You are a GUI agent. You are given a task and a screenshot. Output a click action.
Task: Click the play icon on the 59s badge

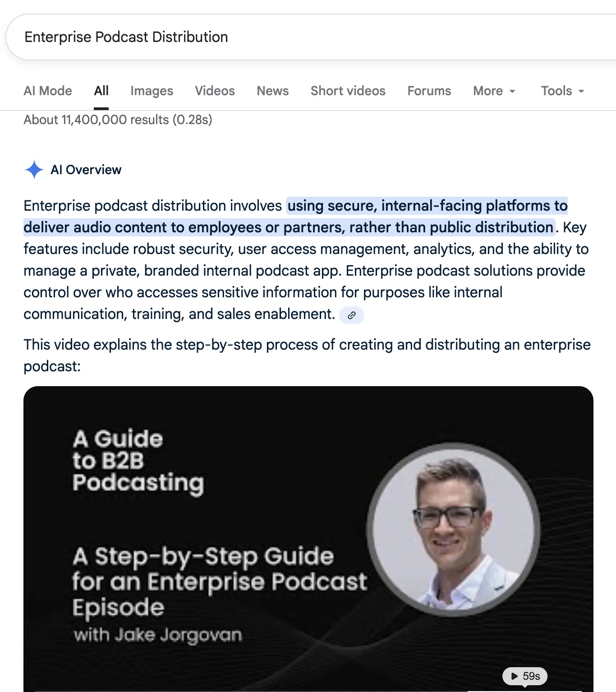point(515,676)
